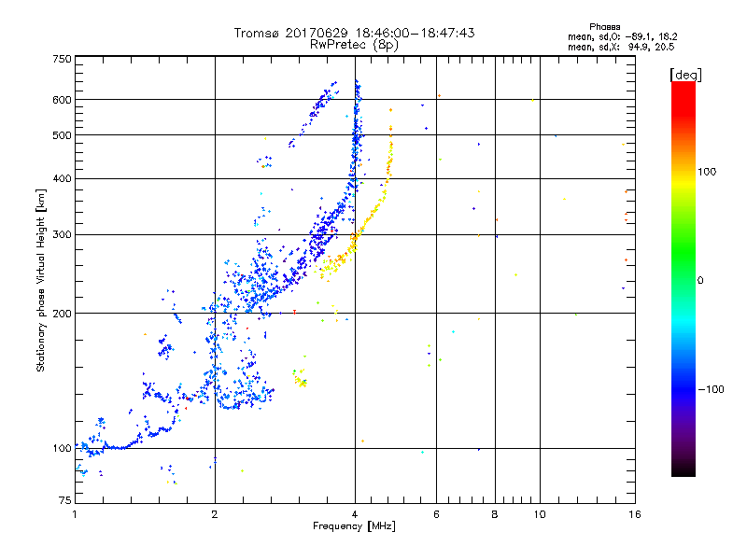Screen dimensions: 747x560
Task: Click the x-axis tick label '10'
Action: pos(540,514)
